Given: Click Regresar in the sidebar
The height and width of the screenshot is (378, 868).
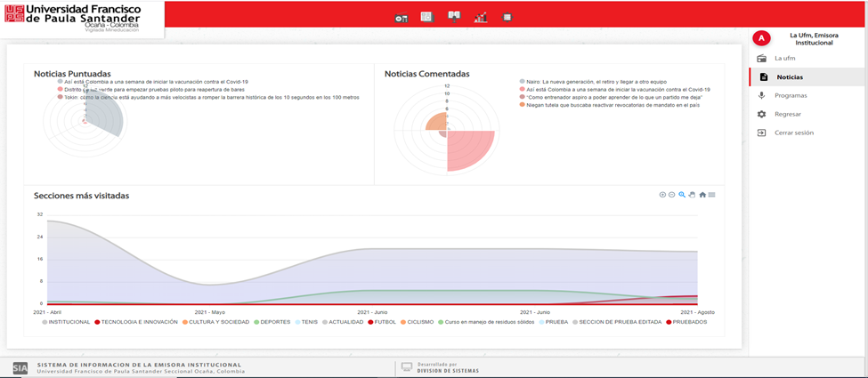Looking at the screenshot, I should pyautogui.click(x=788, y=114).
